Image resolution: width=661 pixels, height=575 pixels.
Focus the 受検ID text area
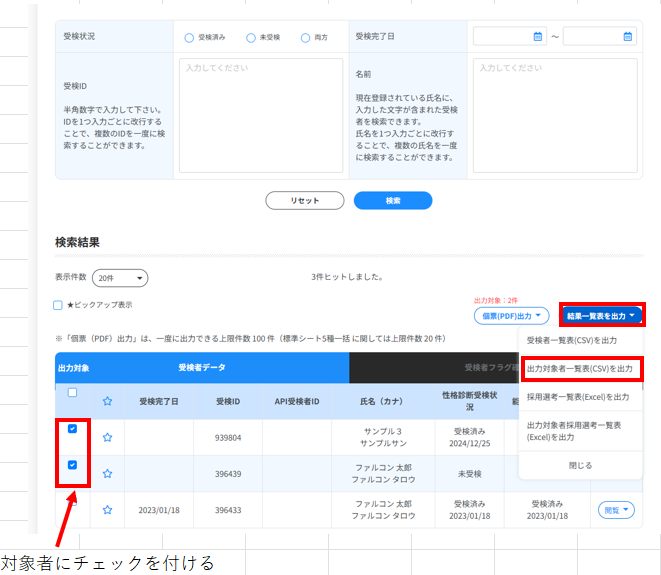[x=261, y=116]
